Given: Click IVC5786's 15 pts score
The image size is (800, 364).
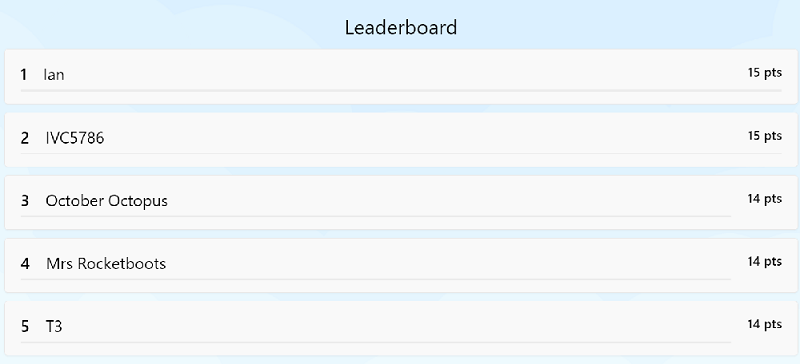Looking at the screenshot, I should 764,136.
